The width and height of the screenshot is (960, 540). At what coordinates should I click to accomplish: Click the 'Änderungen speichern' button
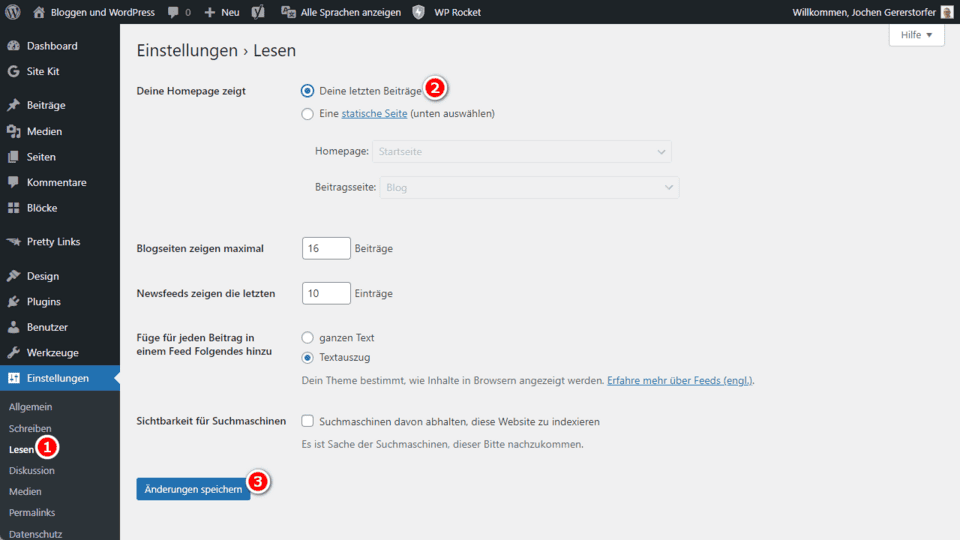click(x=193, y=488)
